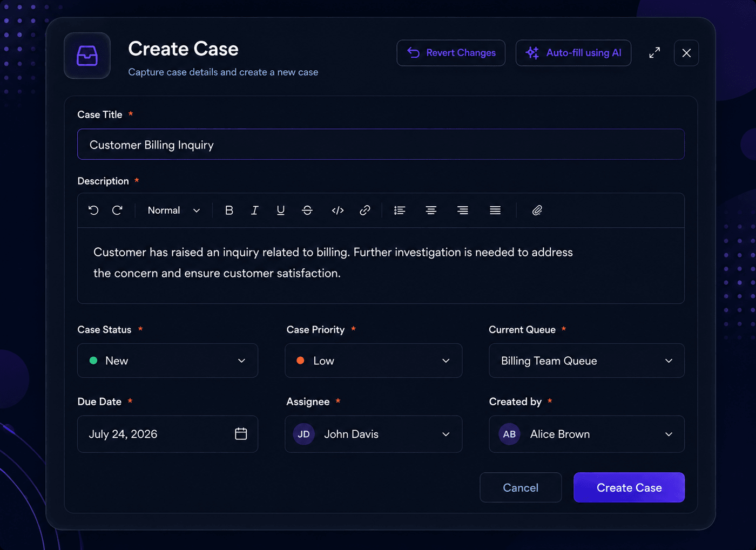This screenshot has width=756, height=550.
Task: Open the Assignee dropdown
Action: coord(374,434)
